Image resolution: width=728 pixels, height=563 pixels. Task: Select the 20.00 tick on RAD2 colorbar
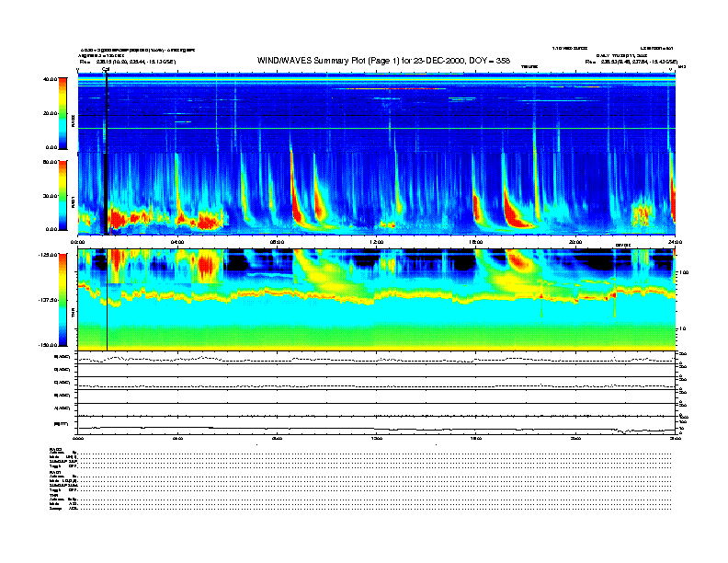[x=50, y=113]
